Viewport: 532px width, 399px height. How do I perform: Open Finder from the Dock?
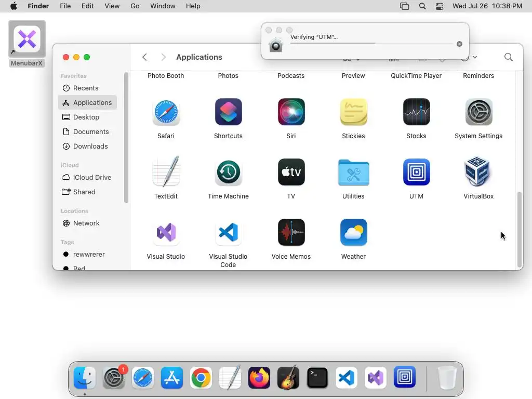coord(85,378)
